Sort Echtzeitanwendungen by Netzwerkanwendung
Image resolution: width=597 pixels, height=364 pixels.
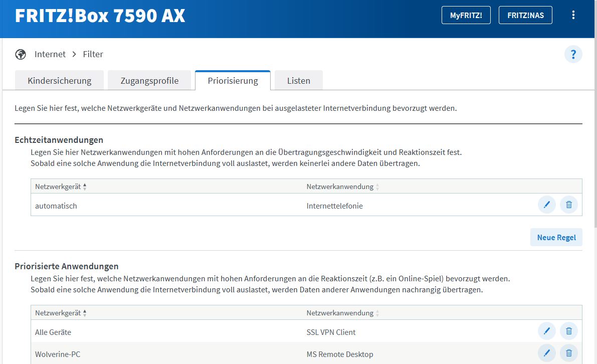point(343,187)
